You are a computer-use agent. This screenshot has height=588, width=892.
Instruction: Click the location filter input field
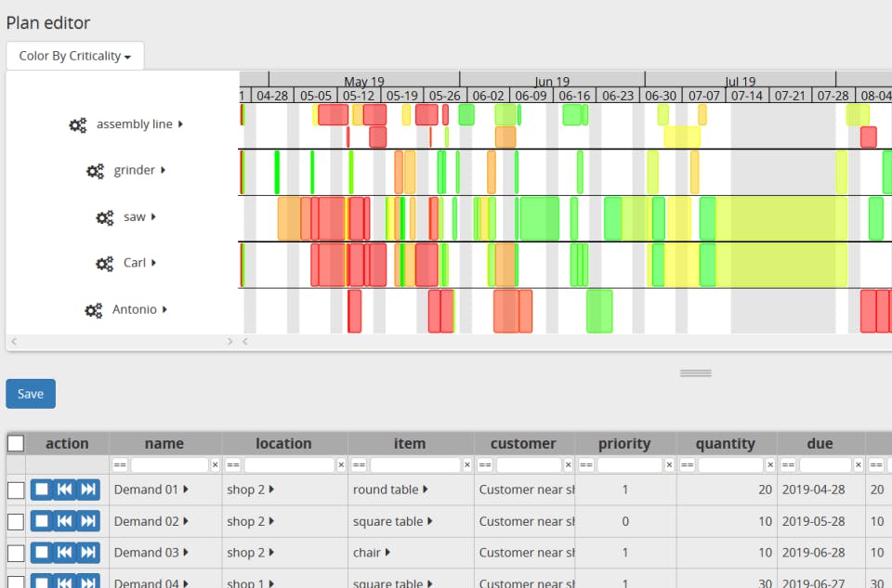tap(290, 465)
